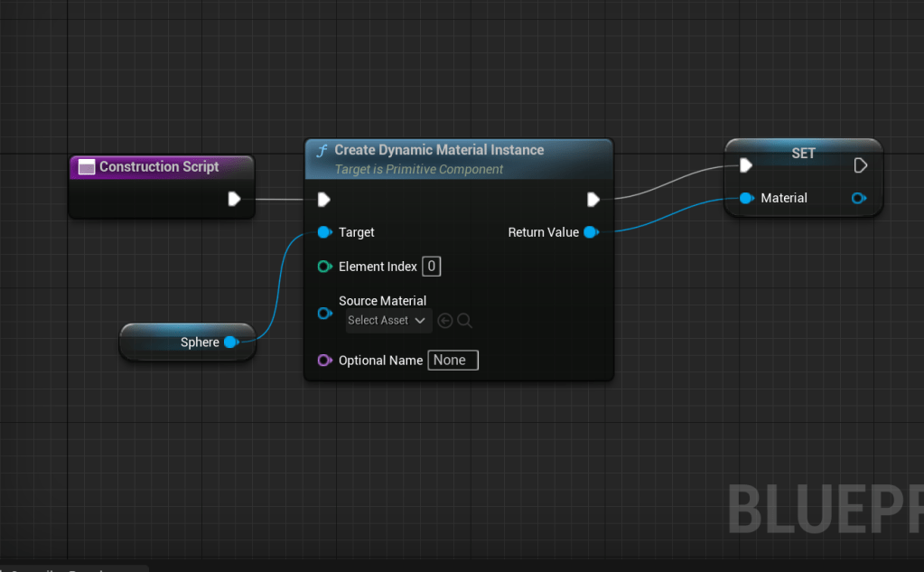The image size is (924, 572).
Task: Click the Construction Script node's execution output pin
Action: coord(234,199)
